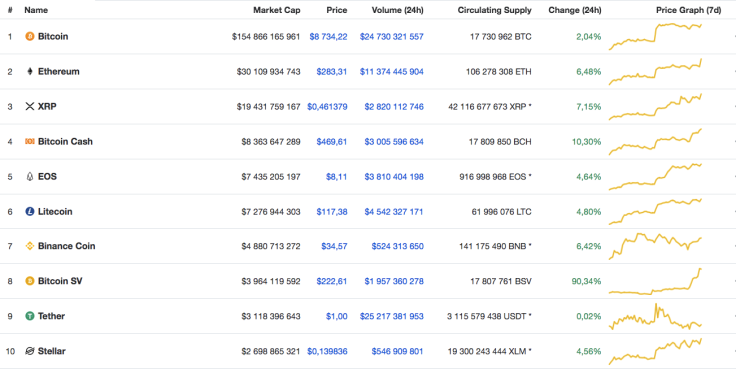Open the Bitcoin Cash name link

tap(65, 141)
